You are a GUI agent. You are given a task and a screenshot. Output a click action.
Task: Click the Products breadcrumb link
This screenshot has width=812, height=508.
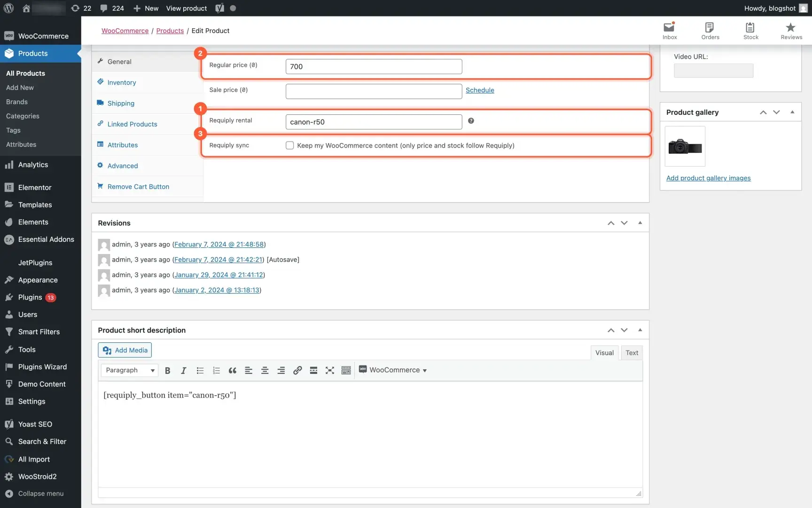coord(170,31)
